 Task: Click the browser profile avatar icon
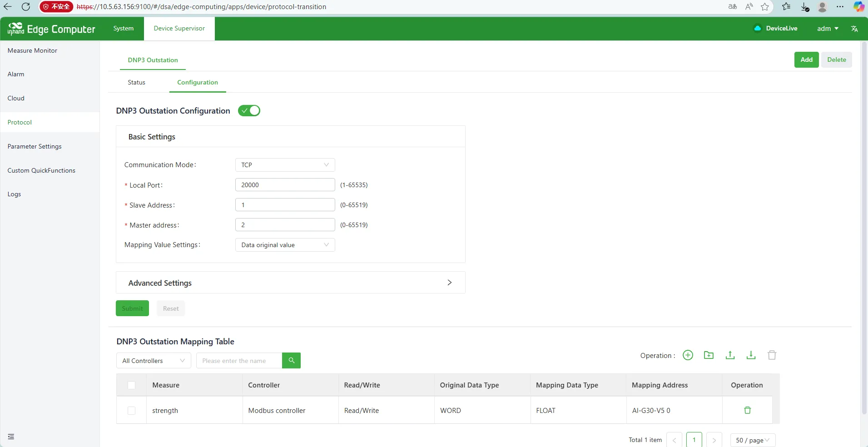(x=822, y=7)
